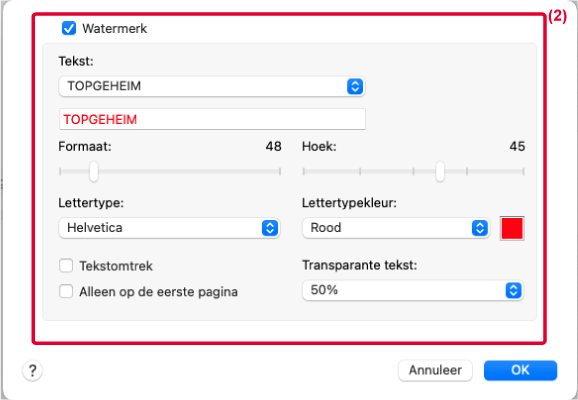Open help with the question mark button

click(32, 370)
